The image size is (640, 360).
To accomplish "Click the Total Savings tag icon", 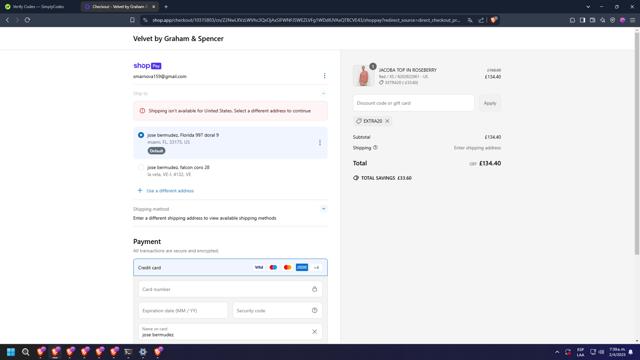I will [356, 178].
